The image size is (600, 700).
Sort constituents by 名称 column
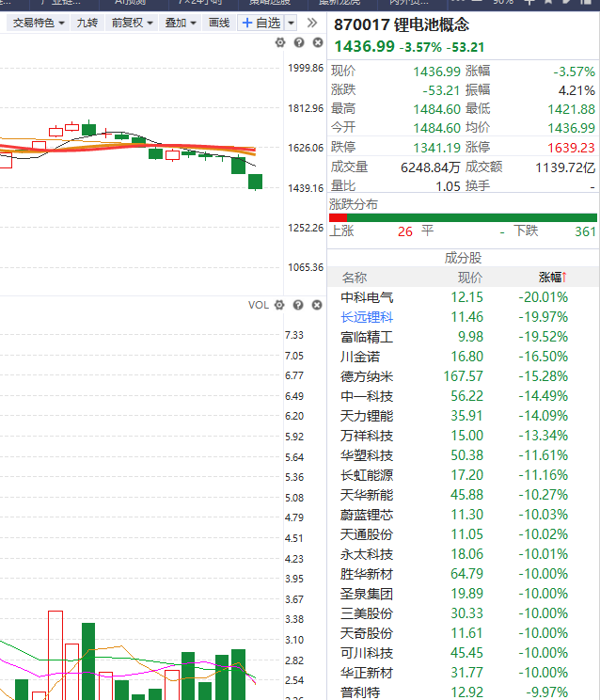355,278
